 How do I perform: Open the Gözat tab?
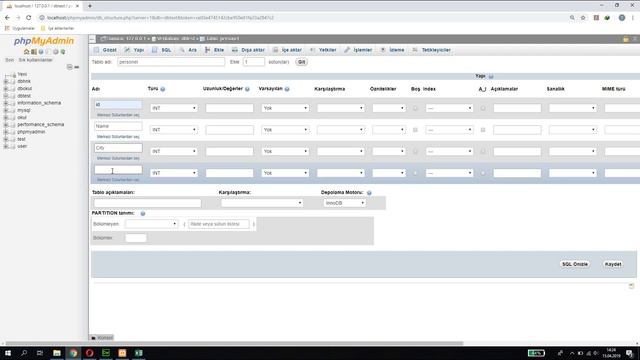pyautogui.click(x=105, y=50)
